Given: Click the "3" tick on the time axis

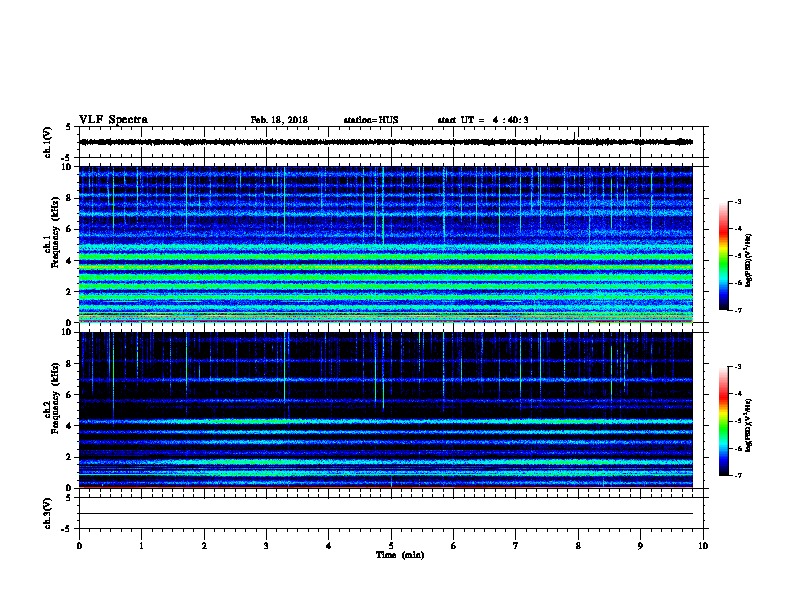Looking at the screenshot, I should [x=266, y=546].
